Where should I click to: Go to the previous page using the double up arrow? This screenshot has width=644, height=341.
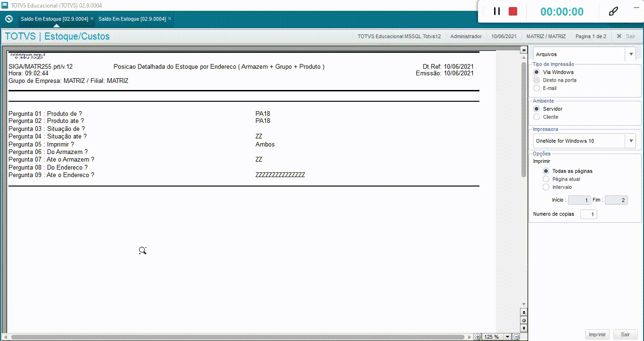click(524, 312)
